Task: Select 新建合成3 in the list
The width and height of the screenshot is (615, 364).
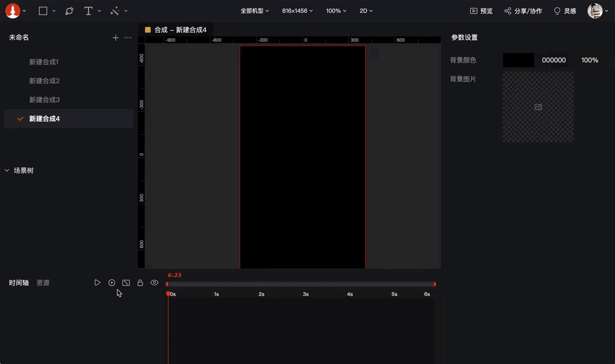Action: [x=69, y=100]
